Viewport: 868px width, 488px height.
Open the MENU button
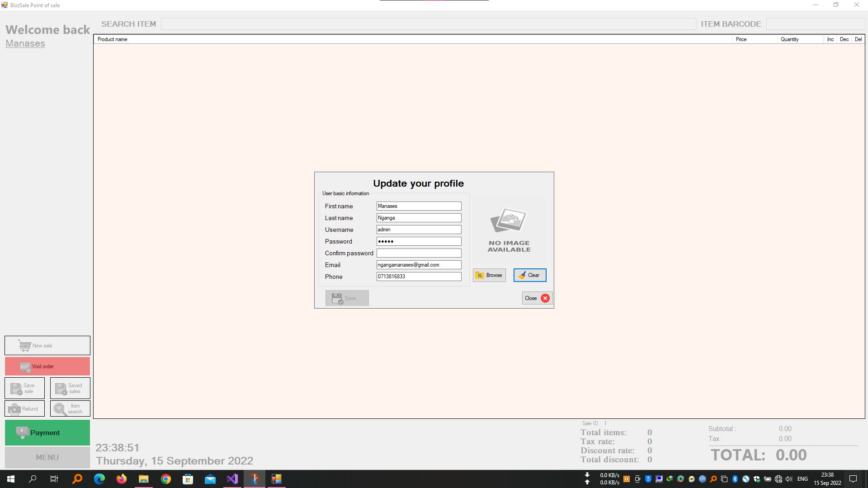pos(47,457)
